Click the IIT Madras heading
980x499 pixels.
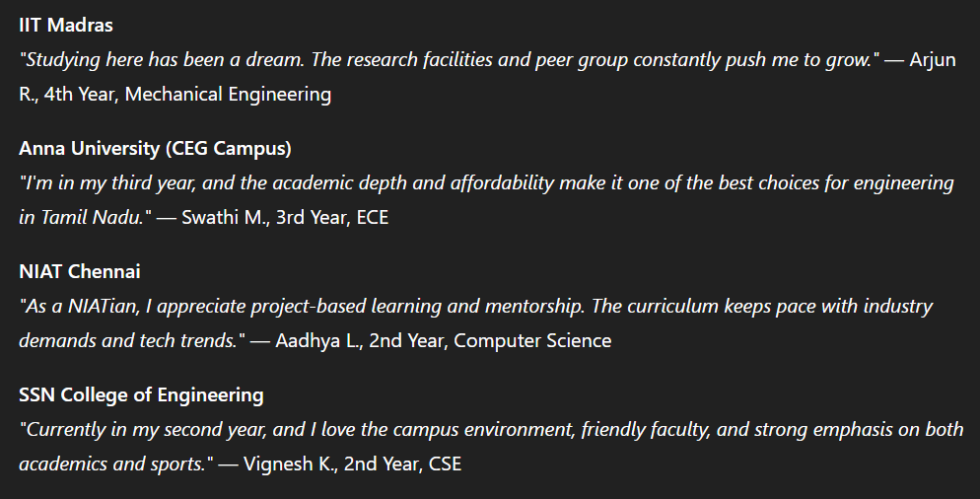(x=66, y=26)
